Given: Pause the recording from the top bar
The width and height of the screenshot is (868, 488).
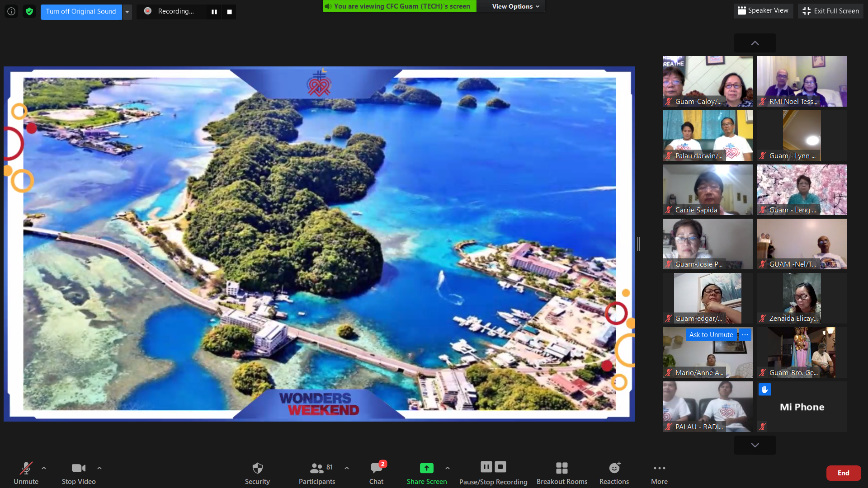Looking at the screenshot, I should pos(214,12).
